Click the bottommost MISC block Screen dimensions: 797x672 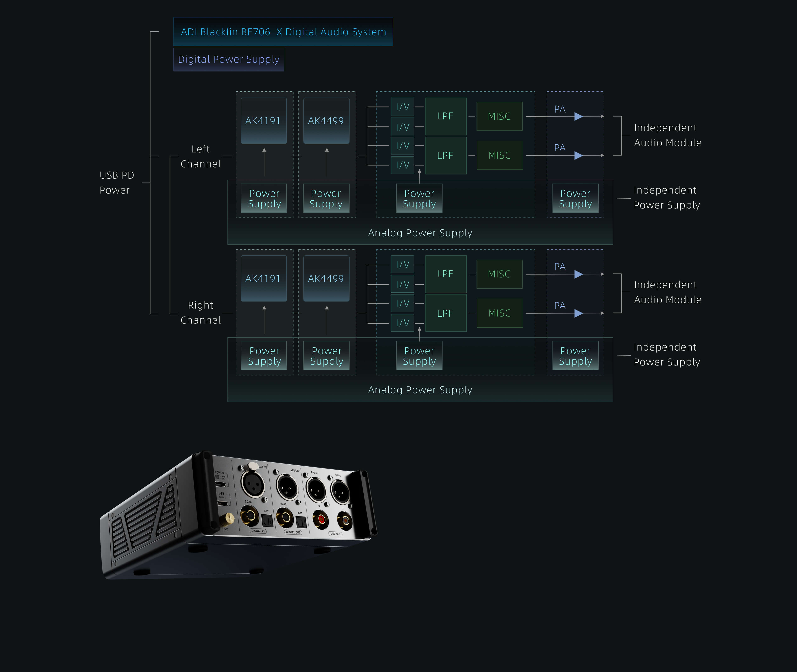pos(500,313)
